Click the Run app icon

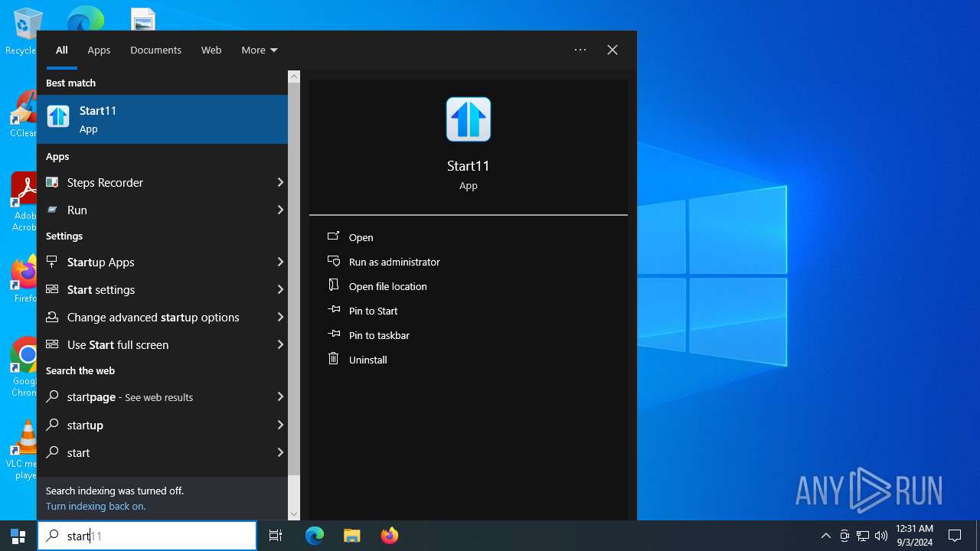tap(52, 210)
